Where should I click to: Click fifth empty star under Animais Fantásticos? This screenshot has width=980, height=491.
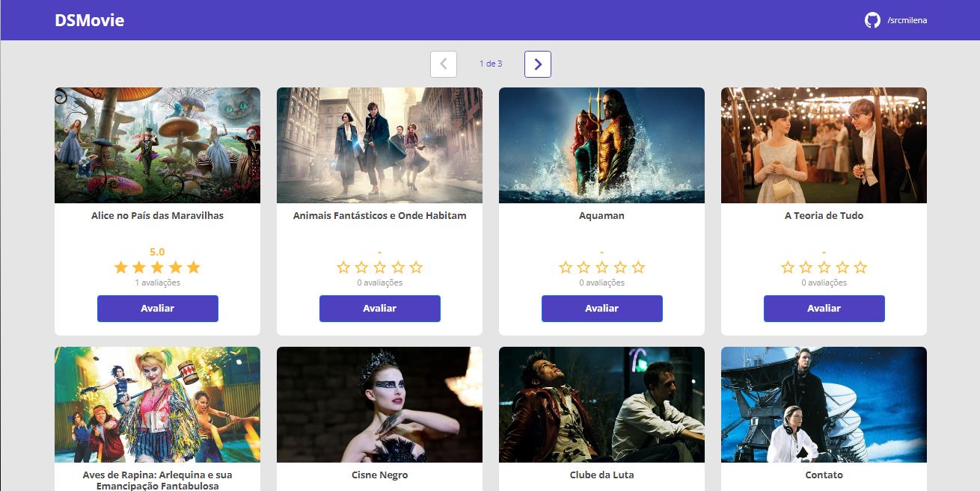416,268
